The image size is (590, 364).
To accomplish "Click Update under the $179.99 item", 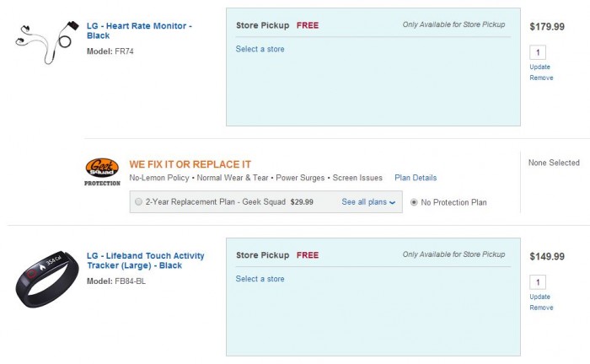I will point(539,67).
